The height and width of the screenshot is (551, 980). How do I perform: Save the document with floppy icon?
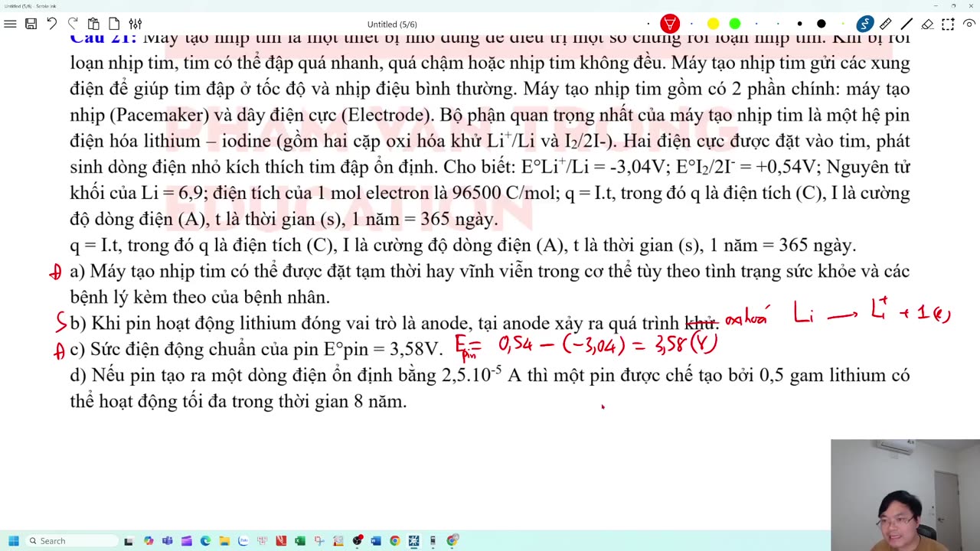31,24
